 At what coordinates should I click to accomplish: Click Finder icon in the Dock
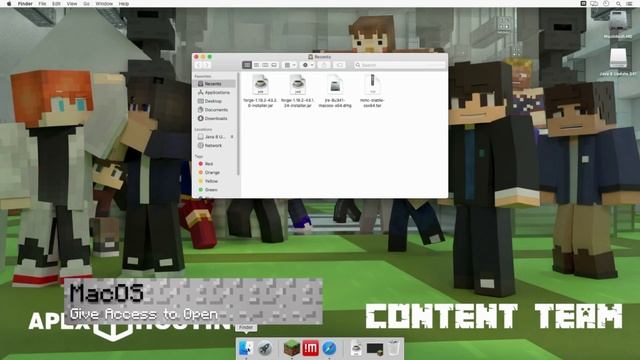[x=246, y=348]
